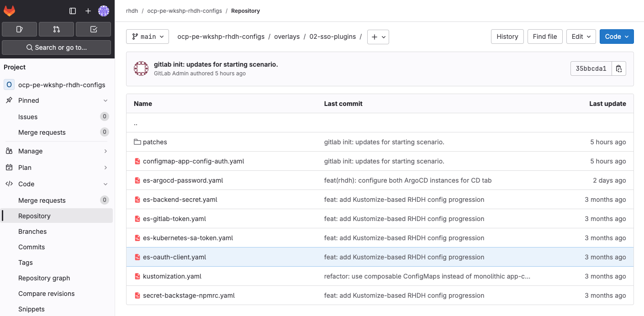This screenshot has width=644, height=316.
Task: Click the Manage section icon
Action: [9, 151]
